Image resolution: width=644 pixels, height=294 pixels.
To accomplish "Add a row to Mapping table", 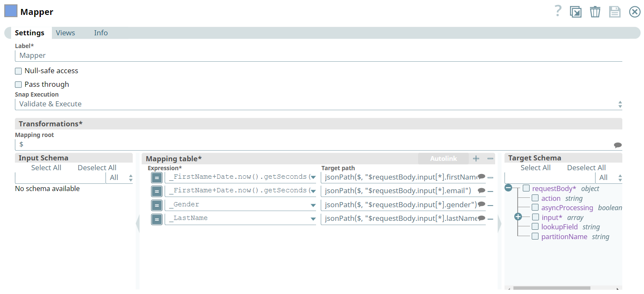I will point(476,159).
